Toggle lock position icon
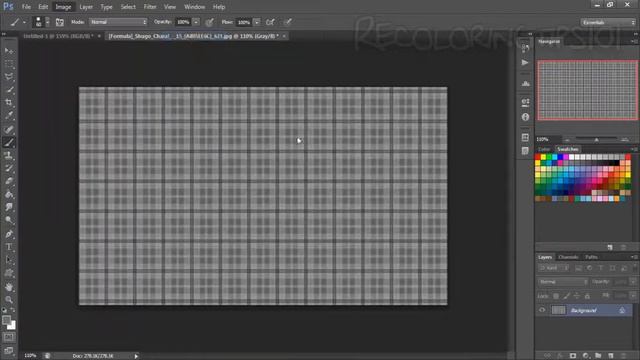This screenshot has width=640, height=360. [577, 296]
